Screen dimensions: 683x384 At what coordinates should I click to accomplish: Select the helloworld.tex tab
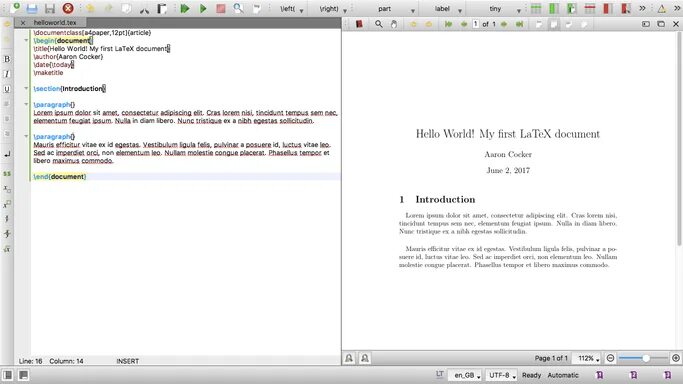(55, 23)
